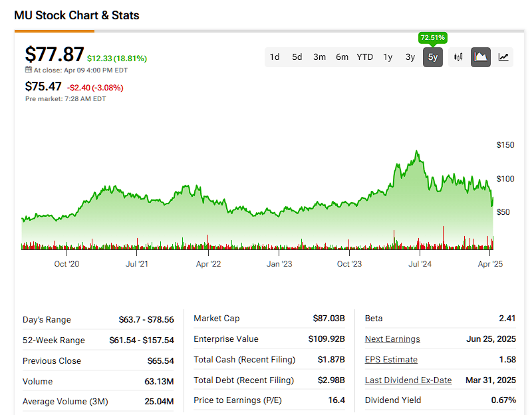Click the MU Stock Chart & Stats heading
Screen dimensions: 532x415
(76, 15)
